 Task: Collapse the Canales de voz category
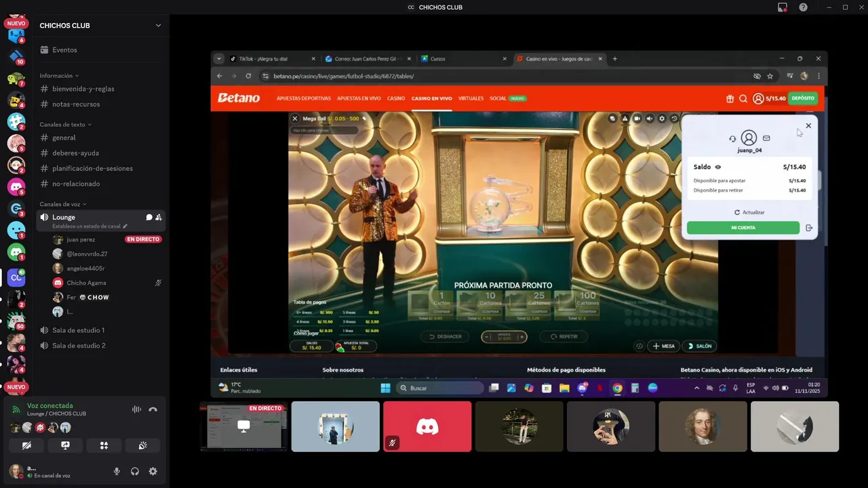click(63, 204)
